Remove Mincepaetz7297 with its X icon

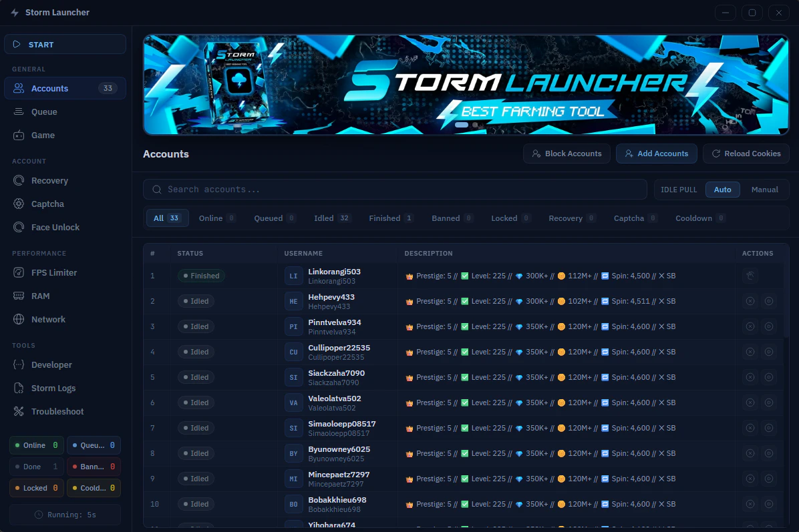(750, 479)
